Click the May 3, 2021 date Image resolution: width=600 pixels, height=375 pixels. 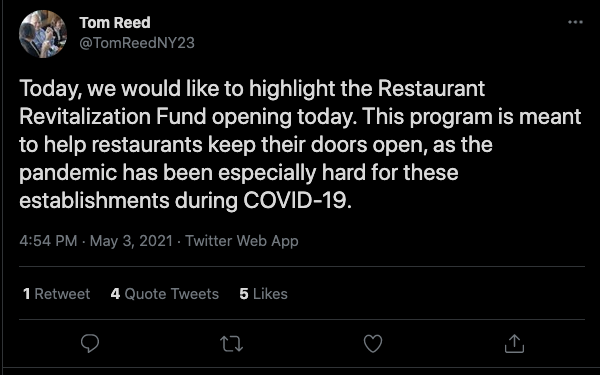[x=131, y=241]
